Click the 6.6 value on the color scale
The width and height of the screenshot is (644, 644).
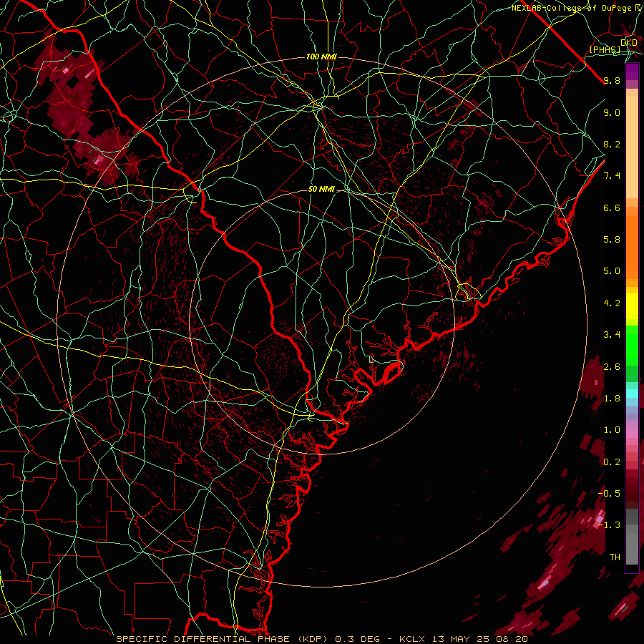(612, 208)
